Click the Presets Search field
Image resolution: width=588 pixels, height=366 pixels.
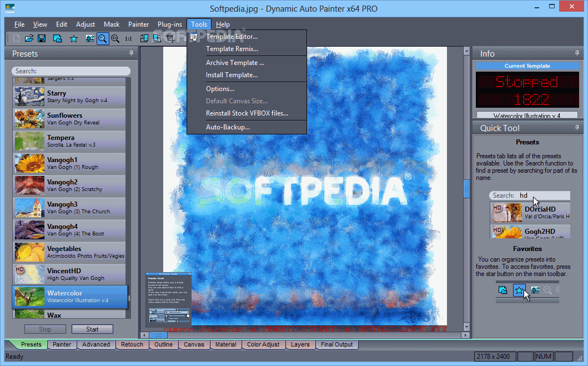(71, 71)
